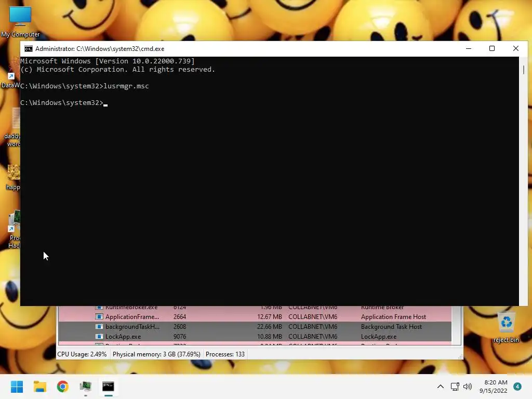
Task: Click Physical memory 3 GB status entry
Action: point(156,354)
